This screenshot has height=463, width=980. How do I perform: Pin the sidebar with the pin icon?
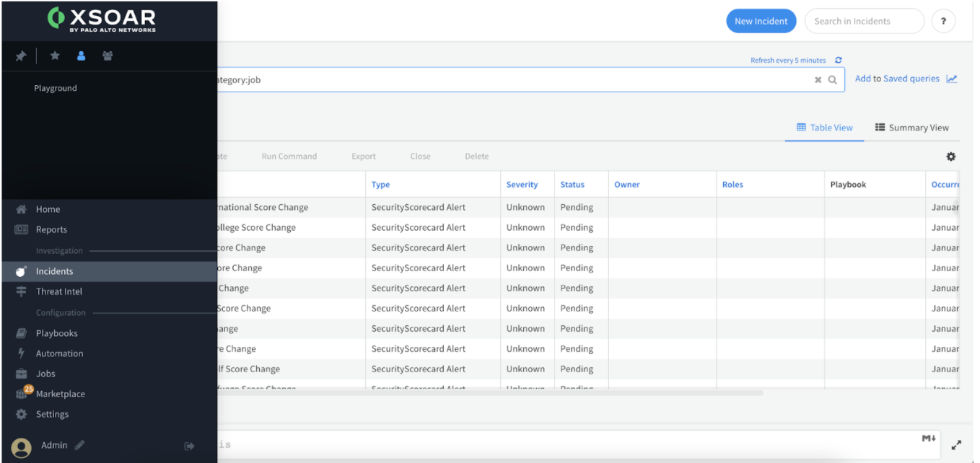[21, 56]
